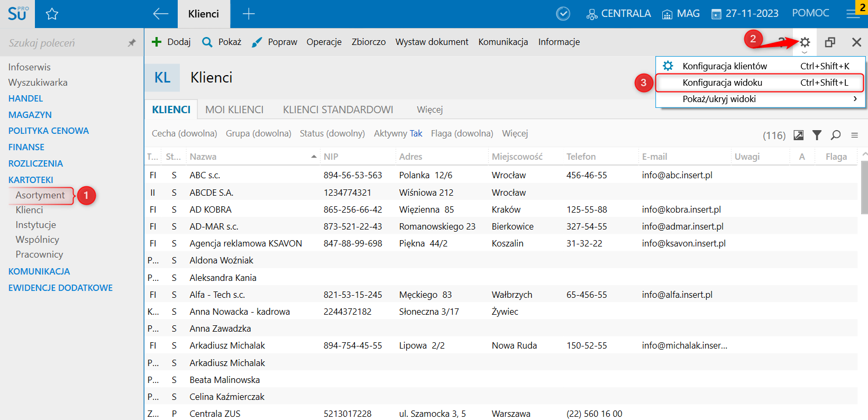Click the Dodaj button

(x=171, y=42)
